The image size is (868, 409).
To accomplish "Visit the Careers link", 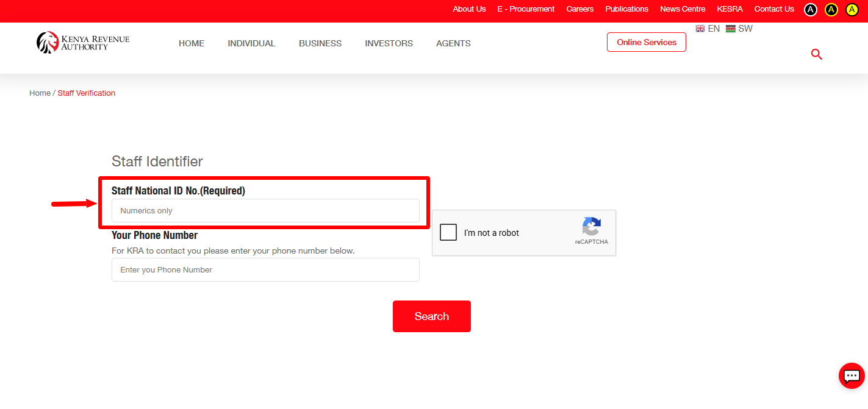I will click(x=580, y=9).
